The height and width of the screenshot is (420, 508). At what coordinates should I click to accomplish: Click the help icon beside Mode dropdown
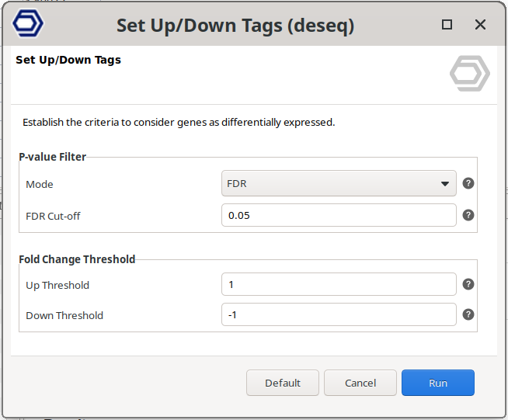[468, 184]
